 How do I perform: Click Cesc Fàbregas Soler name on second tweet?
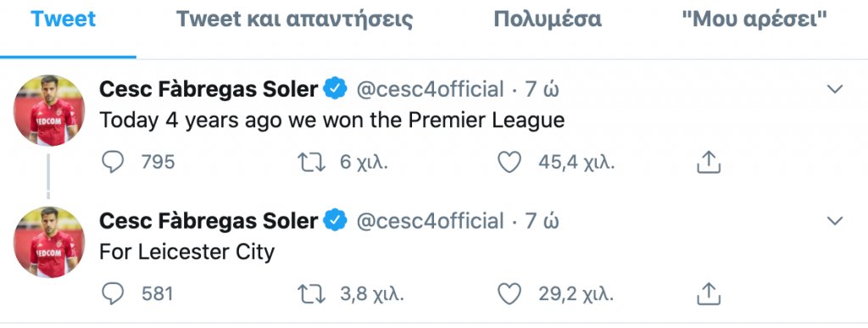coord(209,220)
